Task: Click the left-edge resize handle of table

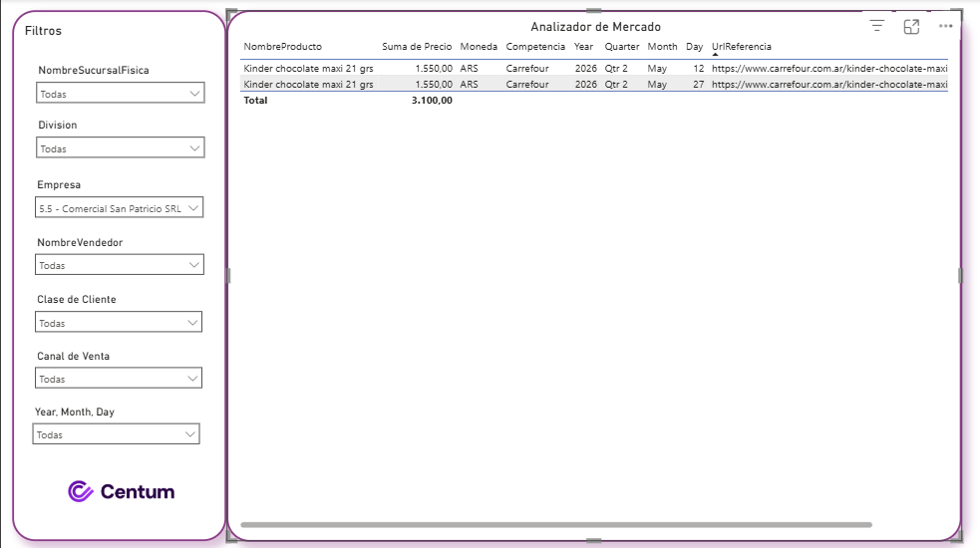Action: (x=228, y=276)
